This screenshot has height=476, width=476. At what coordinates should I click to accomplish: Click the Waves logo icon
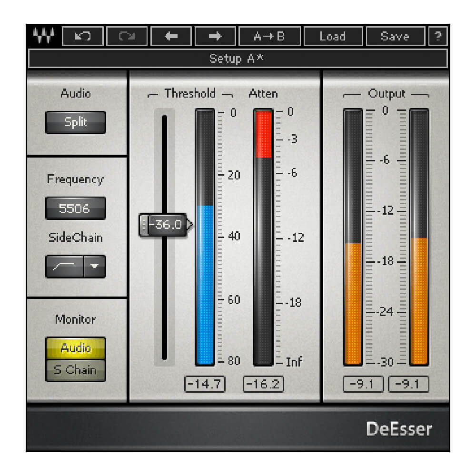tap(44, 36)
